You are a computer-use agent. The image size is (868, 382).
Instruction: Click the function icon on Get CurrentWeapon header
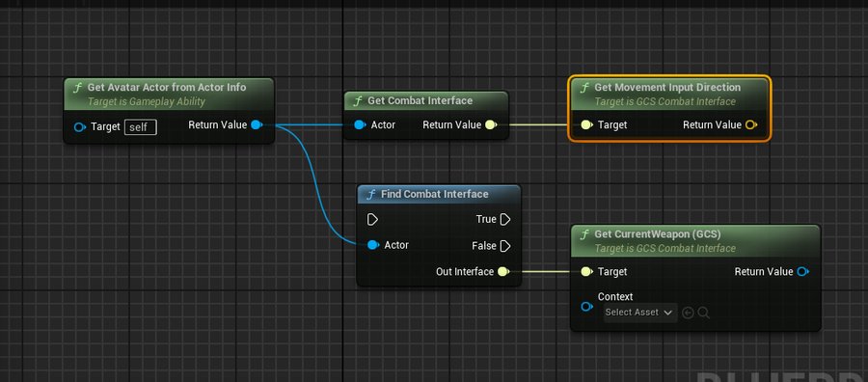pos(584,234)
